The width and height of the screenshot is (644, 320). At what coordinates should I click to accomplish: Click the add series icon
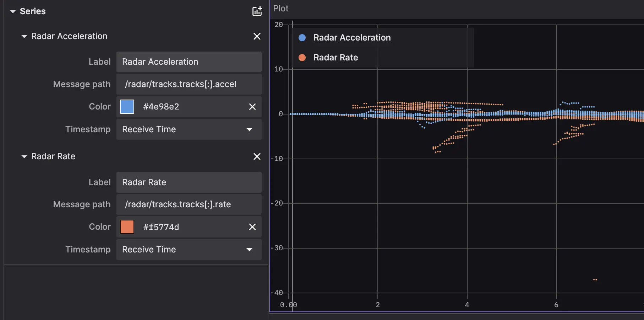257,11
